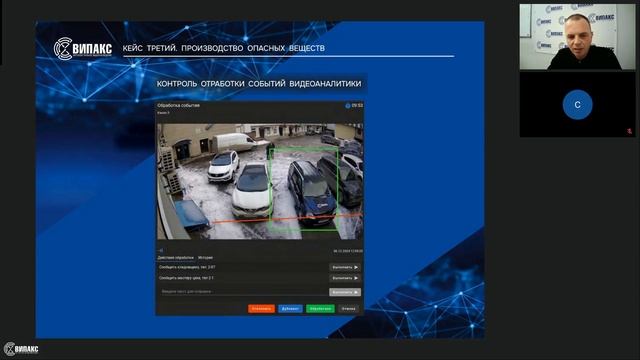Click the orange reject button in dialog

(x=261, y=309)
